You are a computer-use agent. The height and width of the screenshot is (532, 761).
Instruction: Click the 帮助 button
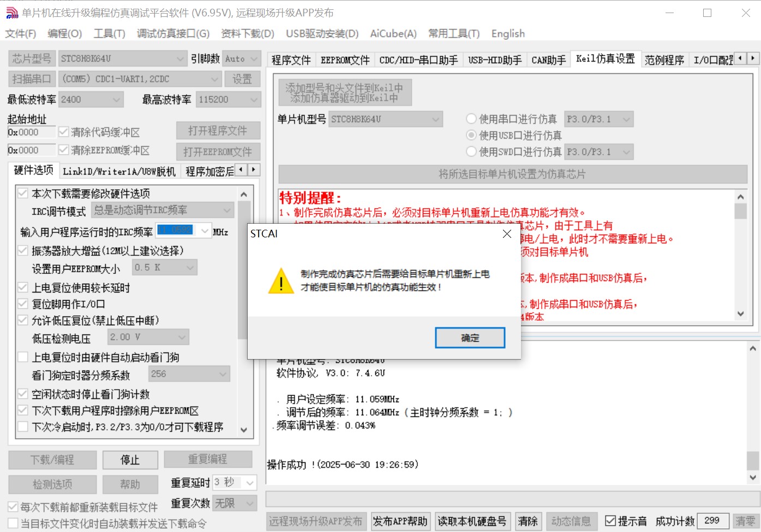130,485
